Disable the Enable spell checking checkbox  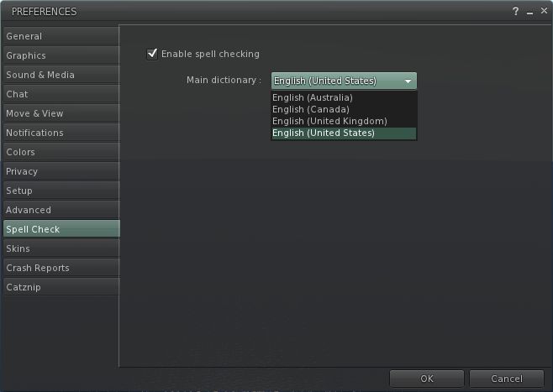[x=152, y=54]
